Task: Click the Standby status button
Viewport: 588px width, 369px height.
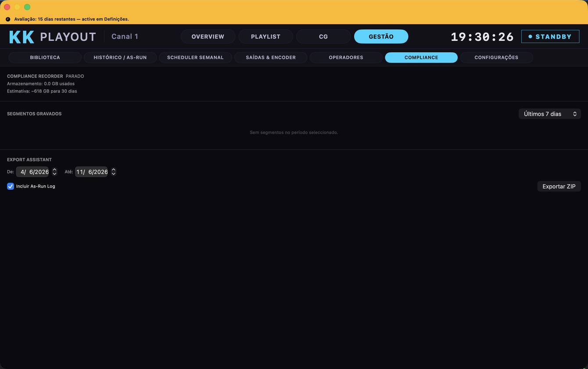Action: coord(550,36)
